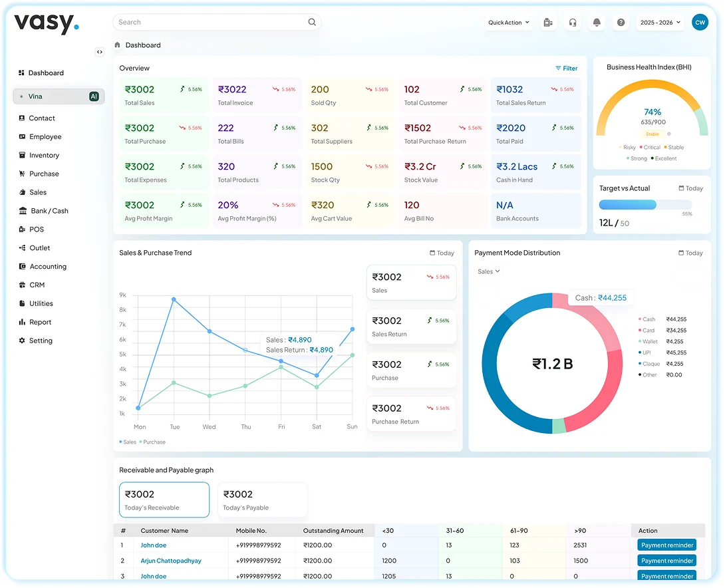This screenshot has height=588, width=725.
Task: Toggle the Other legend entry
Action: coord(647,375)
